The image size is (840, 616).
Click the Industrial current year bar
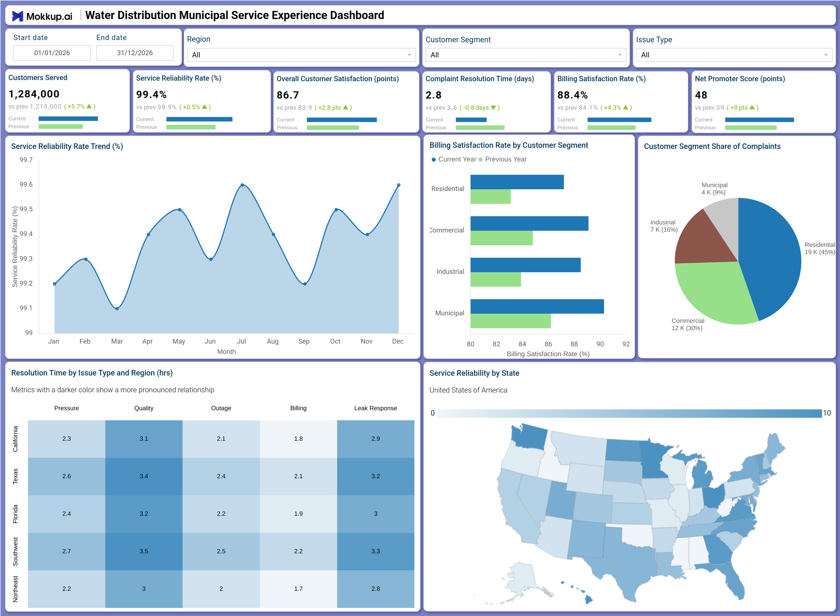click(526, 265)
